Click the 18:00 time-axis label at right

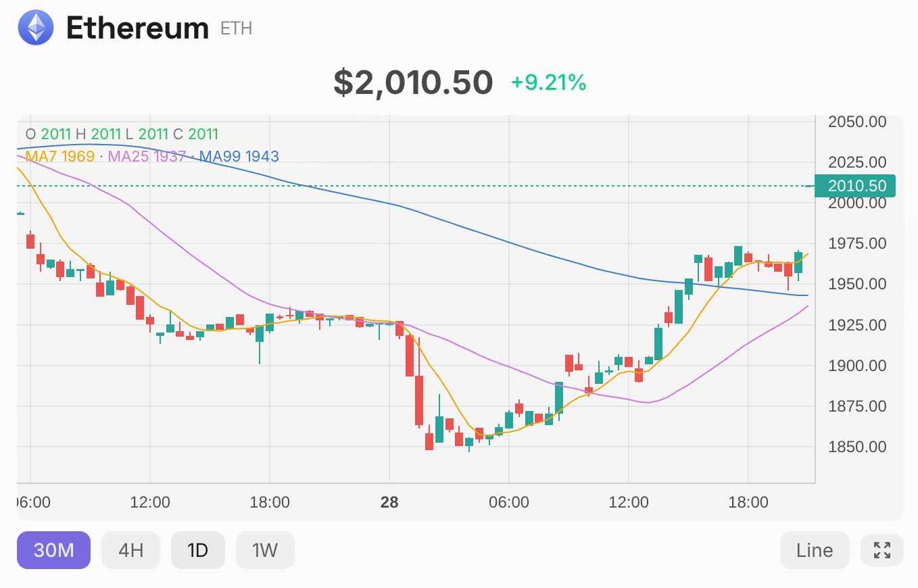pyautogui.click(x=748, y=503)
